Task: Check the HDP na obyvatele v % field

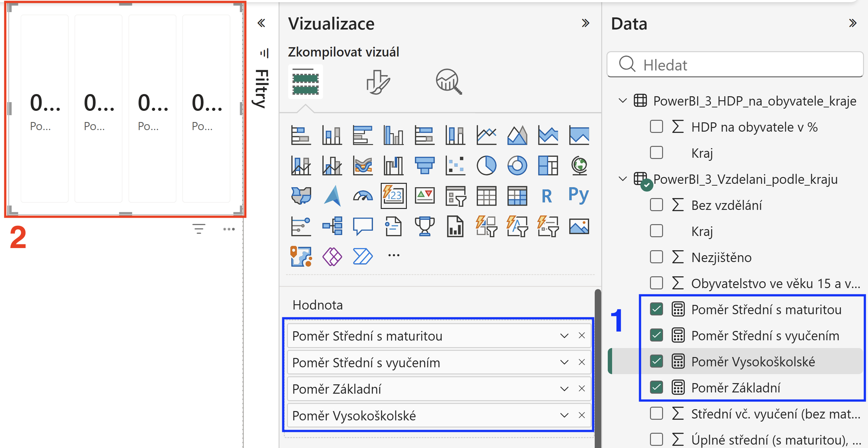Action: tap(656, 126)
